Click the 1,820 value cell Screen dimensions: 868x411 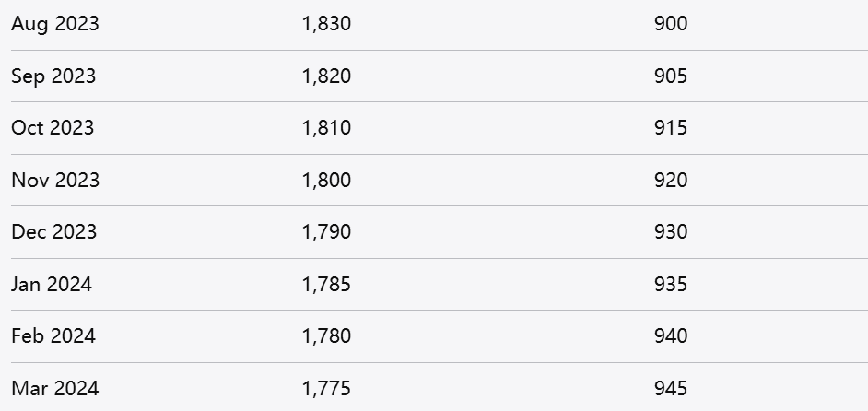click(x=326, y=76)
